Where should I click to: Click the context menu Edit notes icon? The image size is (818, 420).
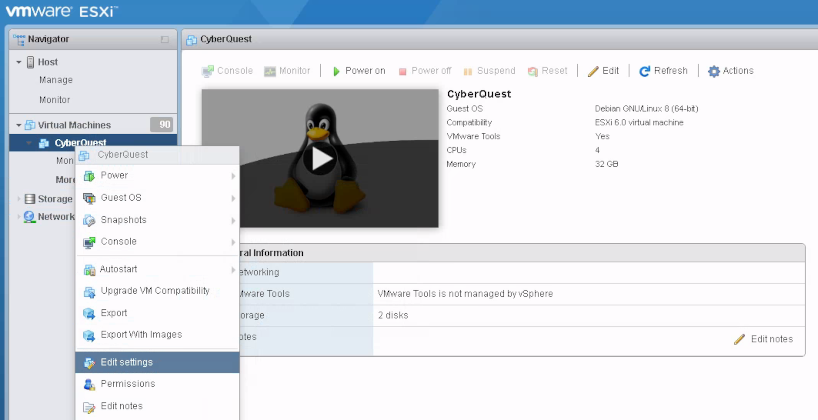90,407
